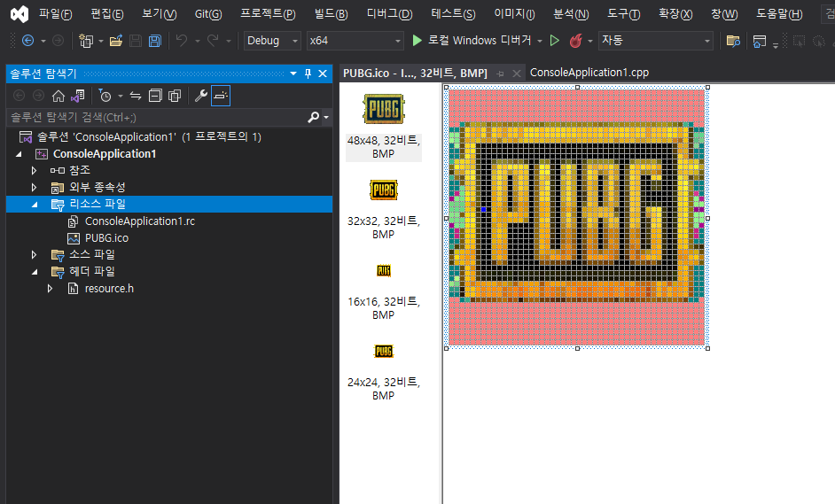Select ConsoleApplication1.rc file

pos(140,221)
